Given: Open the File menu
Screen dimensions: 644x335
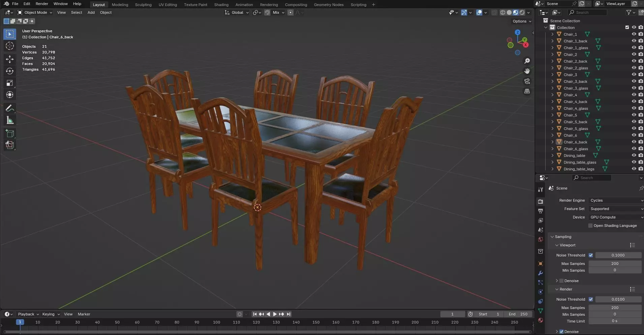Looking at the screenshot, I should (15, 4).
